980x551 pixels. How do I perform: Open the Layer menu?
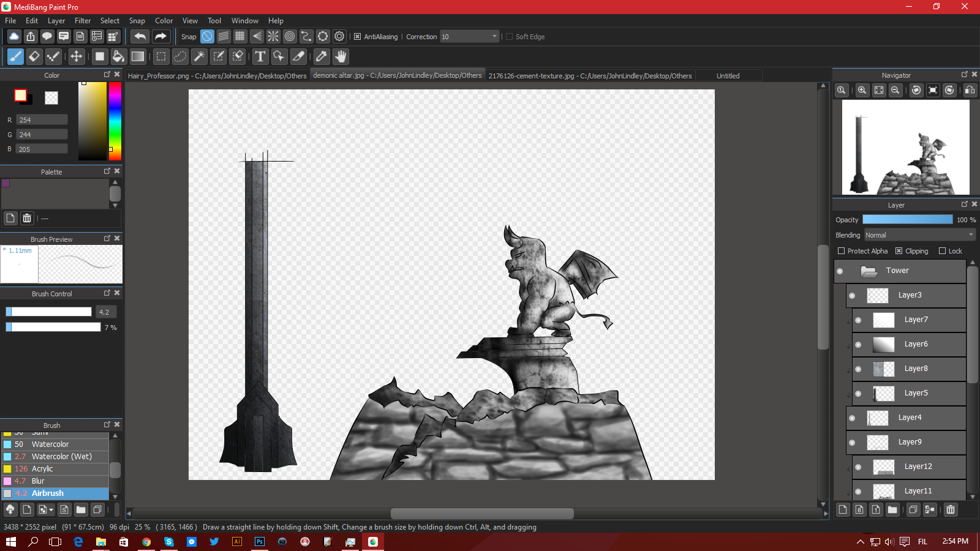[x=56, y=21]
